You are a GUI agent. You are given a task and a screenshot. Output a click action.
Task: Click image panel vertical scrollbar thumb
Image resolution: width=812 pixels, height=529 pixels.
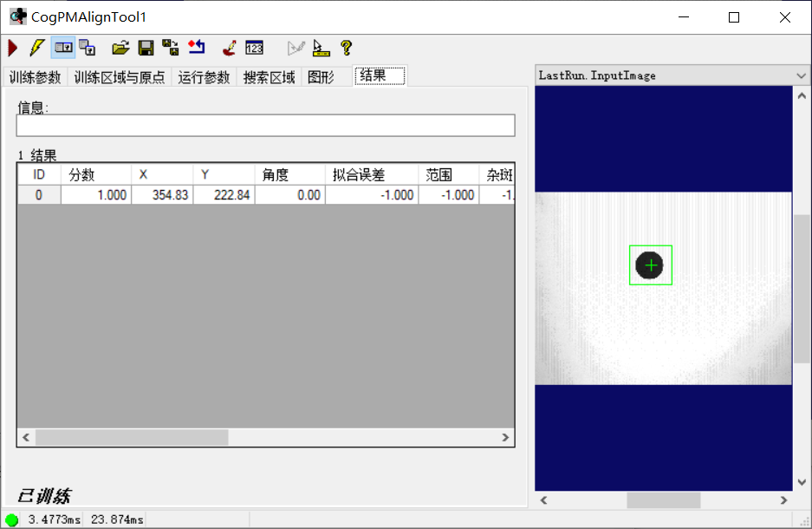(802, 289)
